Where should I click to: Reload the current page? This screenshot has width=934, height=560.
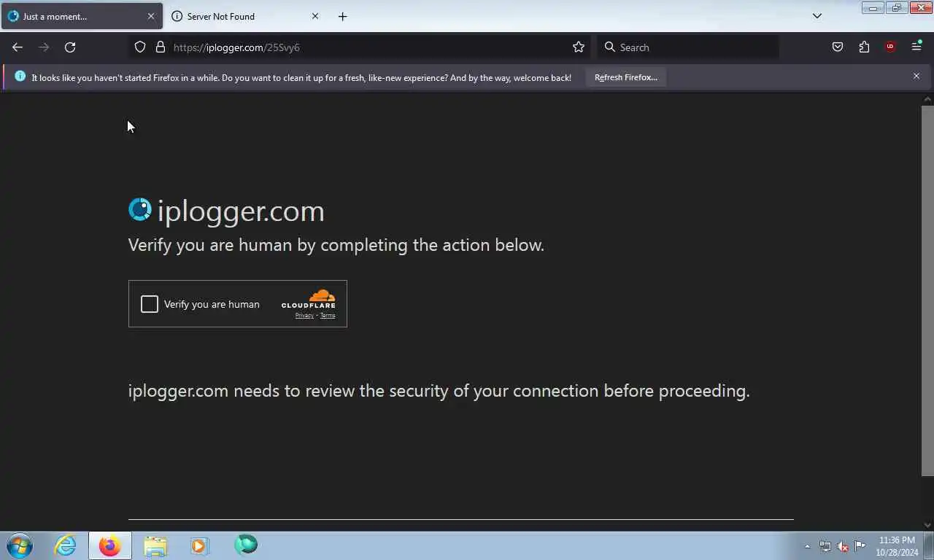70,47
